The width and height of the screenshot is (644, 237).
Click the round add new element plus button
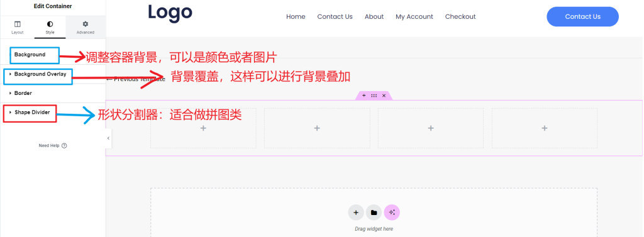(356, 212)
